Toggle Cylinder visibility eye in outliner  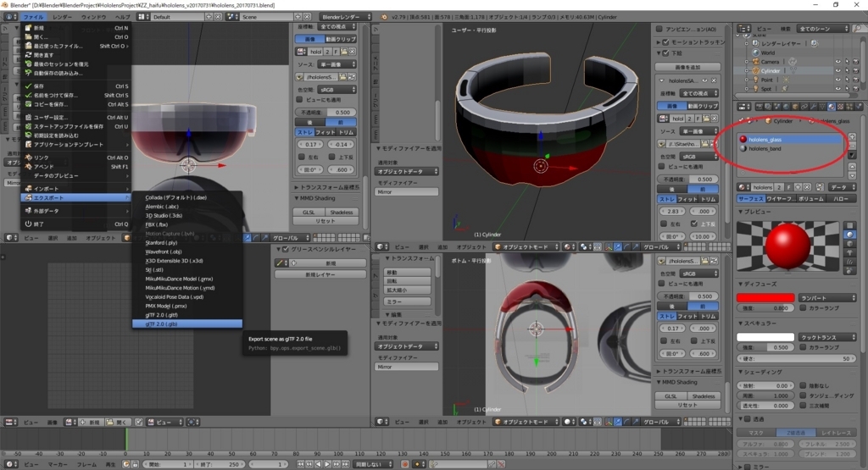point(837,71)
